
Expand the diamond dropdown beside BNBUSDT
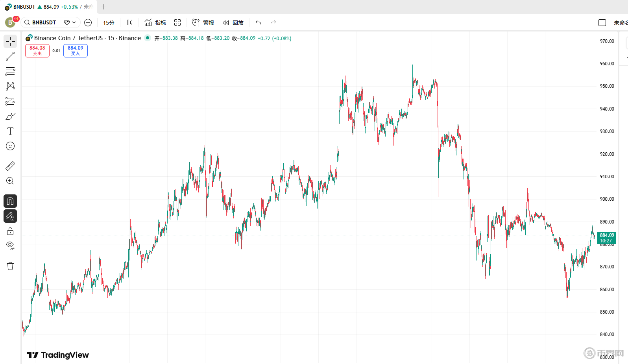coord(70,23)
